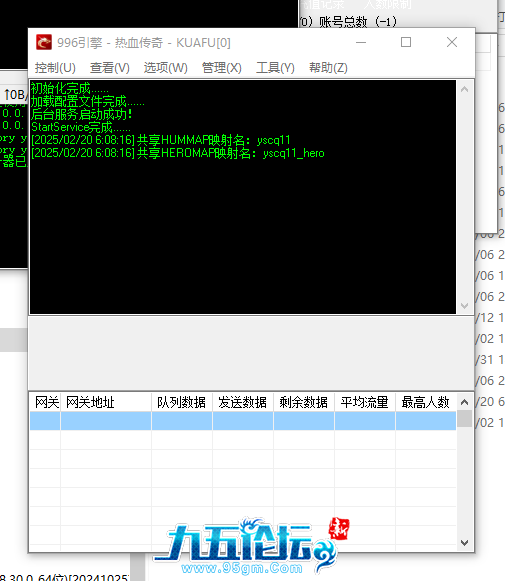Click the gateway table scroll down arrow
The image size is (505, 581).
[464, 542]
